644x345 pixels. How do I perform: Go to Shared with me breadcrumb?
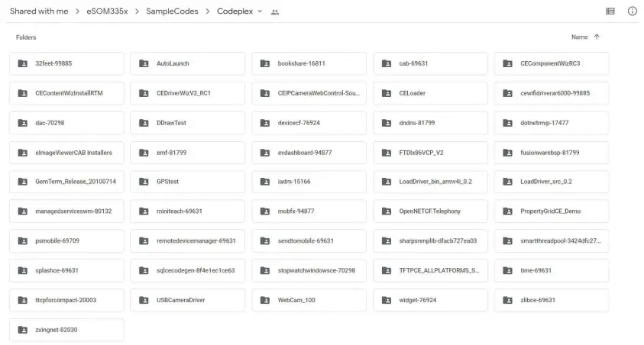[39, 11]
